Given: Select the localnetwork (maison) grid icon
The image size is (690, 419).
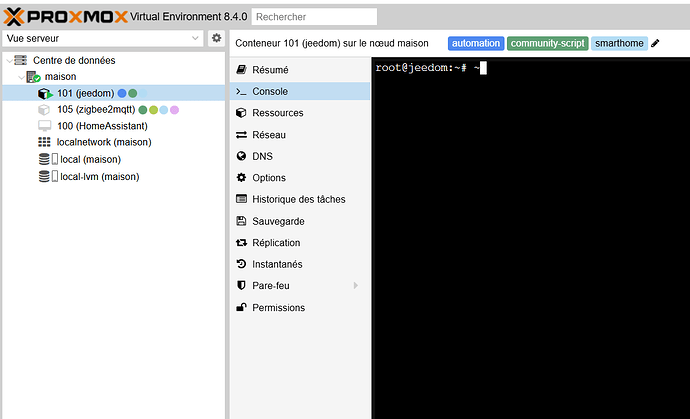Looking at the screenshot, I should point(44,142).
